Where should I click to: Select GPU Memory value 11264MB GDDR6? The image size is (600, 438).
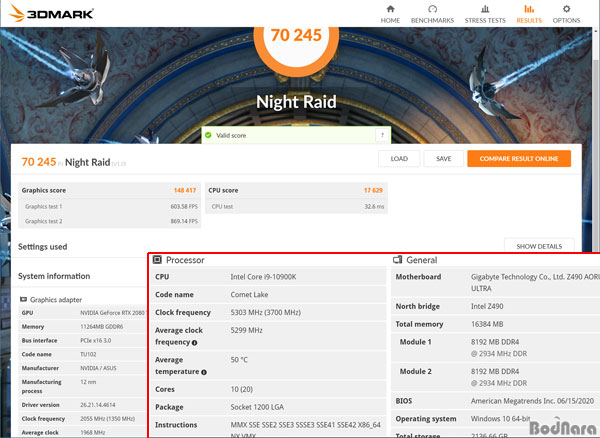tap(101, 327)
